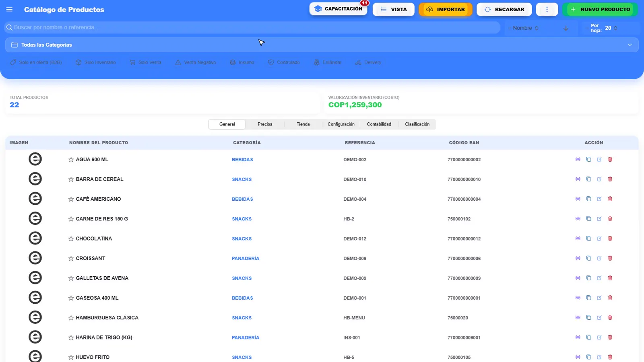Click the RECARGAR button
The image size is (644, 362).
(x=504, y=9)
